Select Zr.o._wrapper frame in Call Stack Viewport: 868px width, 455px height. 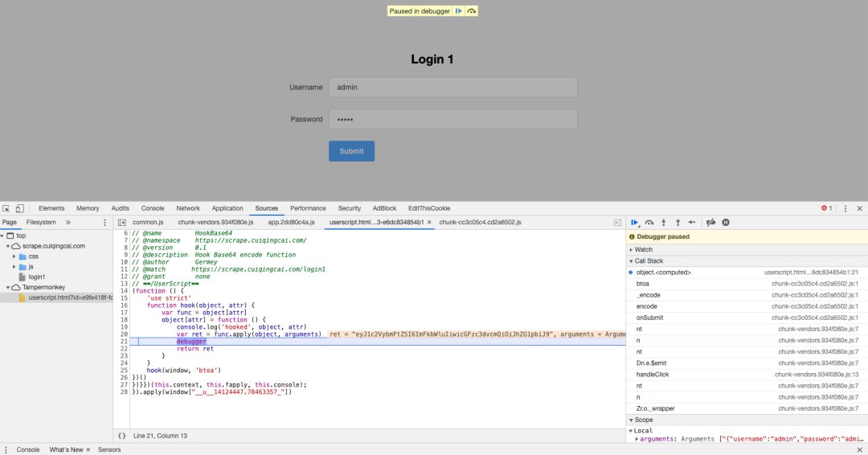click(x=747, y=408)
